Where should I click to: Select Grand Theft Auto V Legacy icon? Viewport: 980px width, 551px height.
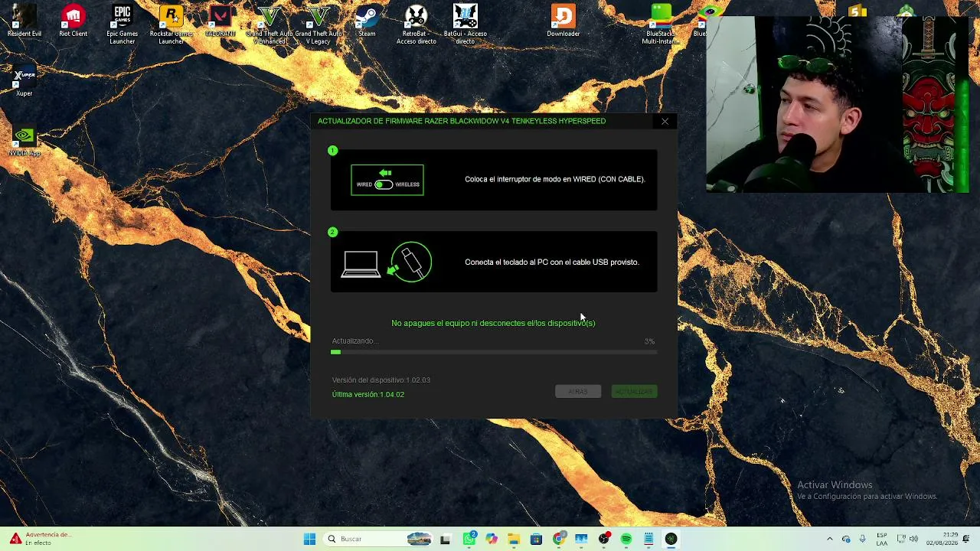click(x=318, y=24)
